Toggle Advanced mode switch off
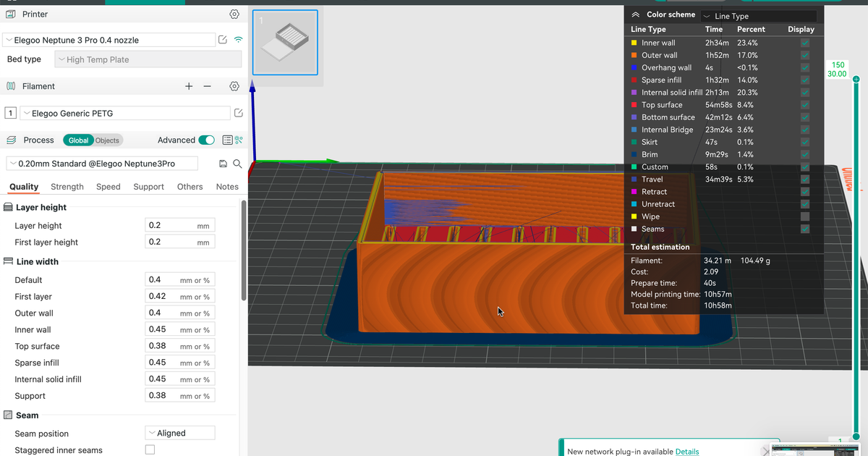 (x=206, y=140)
